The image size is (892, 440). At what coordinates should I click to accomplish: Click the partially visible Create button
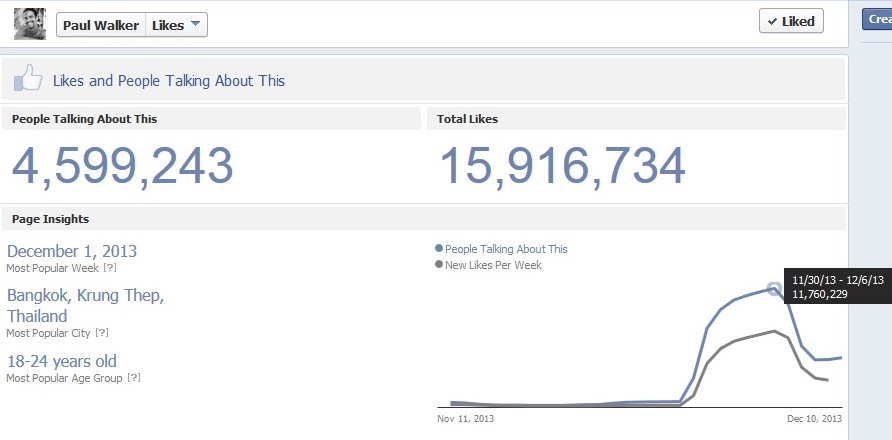pyautogui.click(x=876, y=20)
